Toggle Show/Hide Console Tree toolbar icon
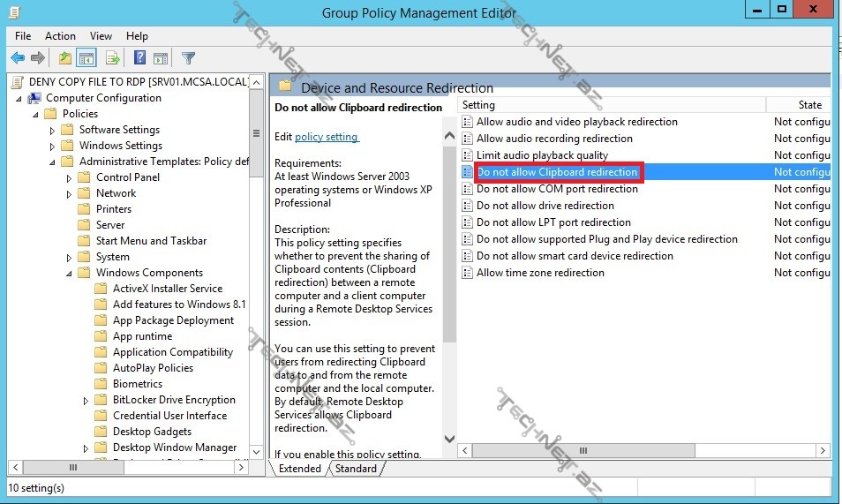Image resolution: width=842 pixels, height=504 pixels. [86, 57]
